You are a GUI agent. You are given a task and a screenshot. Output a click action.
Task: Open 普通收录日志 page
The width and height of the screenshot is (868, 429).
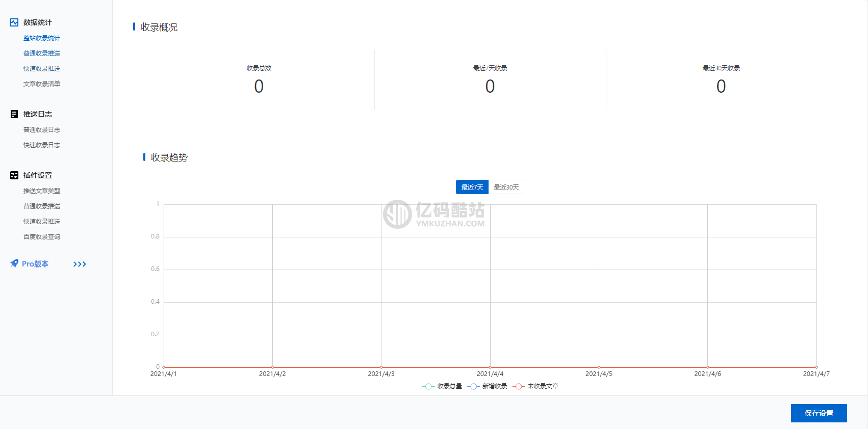tap(42, 130)
